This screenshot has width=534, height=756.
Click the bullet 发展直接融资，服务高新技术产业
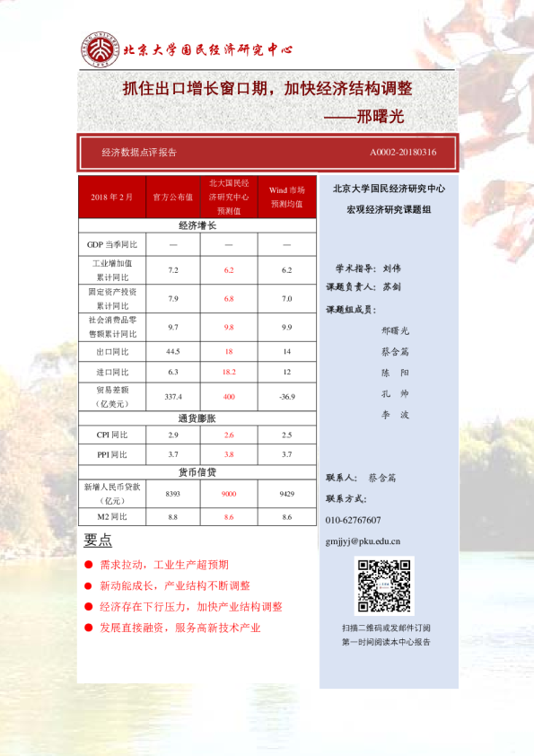tap(180, 628)
